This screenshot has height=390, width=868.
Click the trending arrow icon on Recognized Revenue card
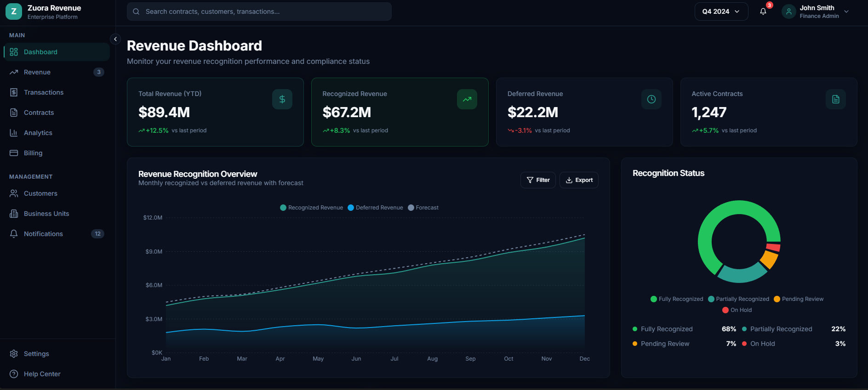pos(467,99)
